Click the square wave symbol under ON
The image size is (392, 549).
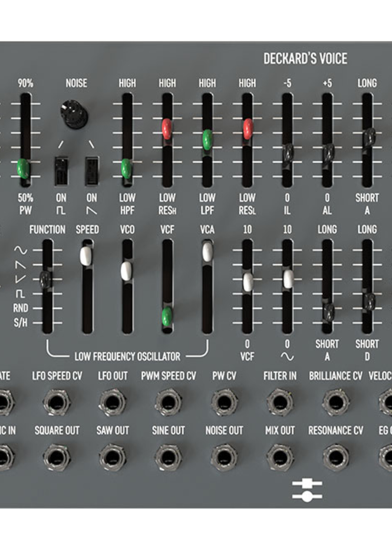coord(61,211)
